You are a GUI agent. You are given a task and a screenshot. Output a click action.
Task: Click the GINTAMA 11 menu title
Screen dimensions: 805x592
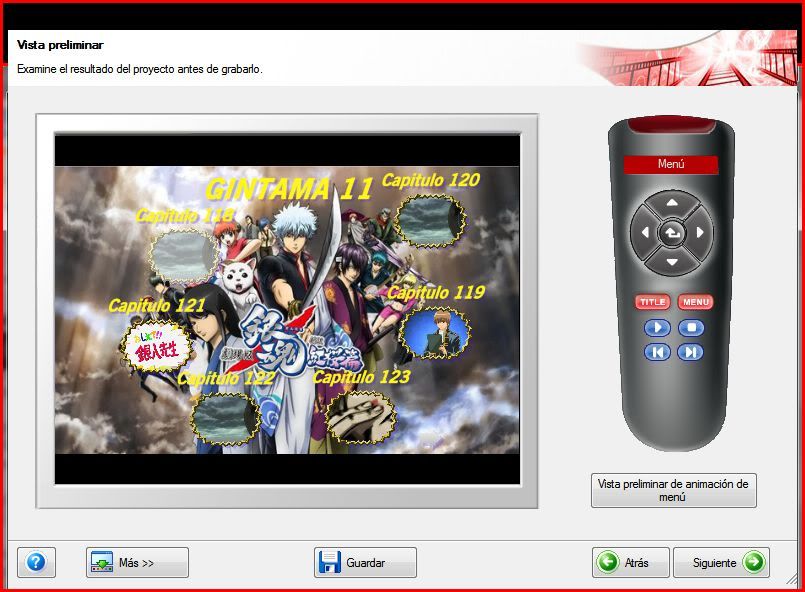pyautogui.click(x=289, y=189)
